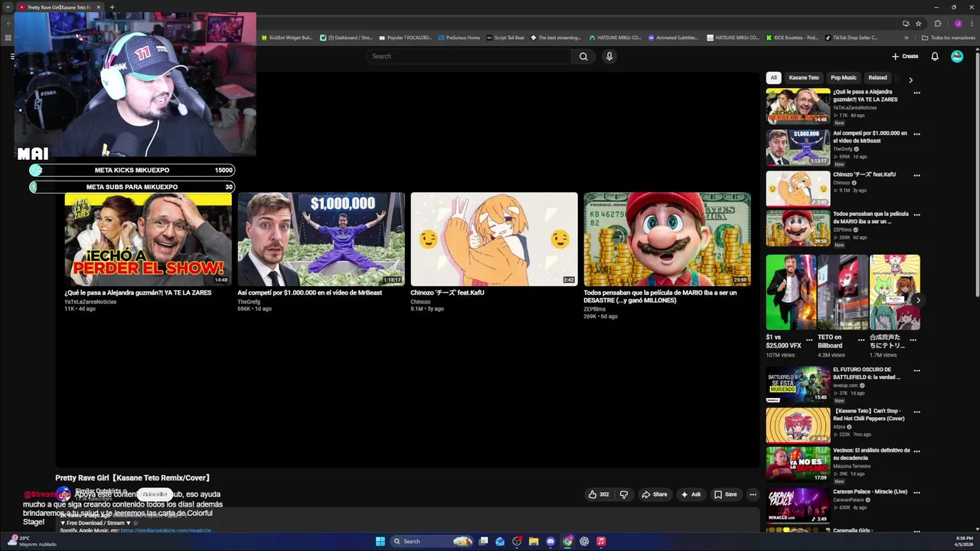Viewport: 980px width, 551px height.
Task: Open more actions ellipsis beside Save
Action: click(x=753, y=494)
